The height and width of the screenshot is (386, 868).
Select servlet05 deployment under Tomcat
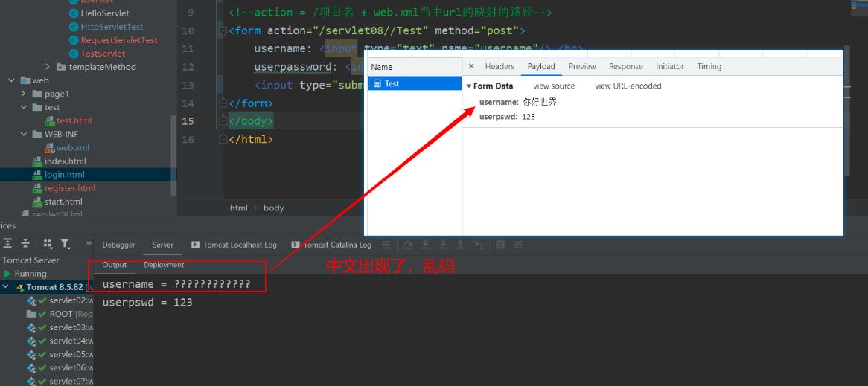click(x=71, y=355)
